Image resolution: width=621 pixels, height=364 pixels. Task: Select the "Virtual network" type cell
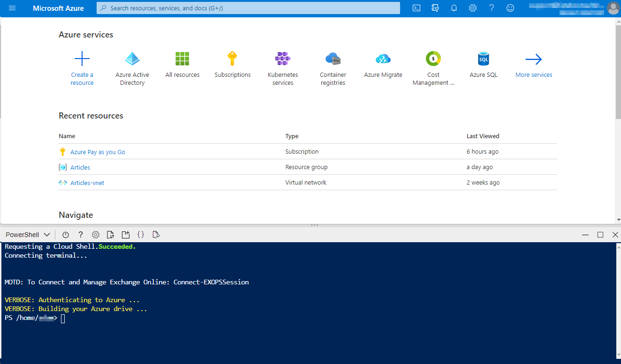pos(306,183)
